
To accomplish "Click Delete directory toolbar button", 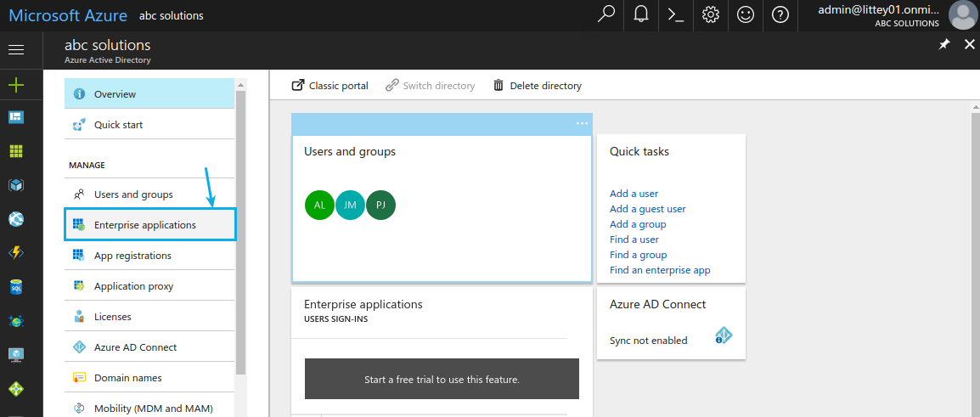I will [538, 86].
